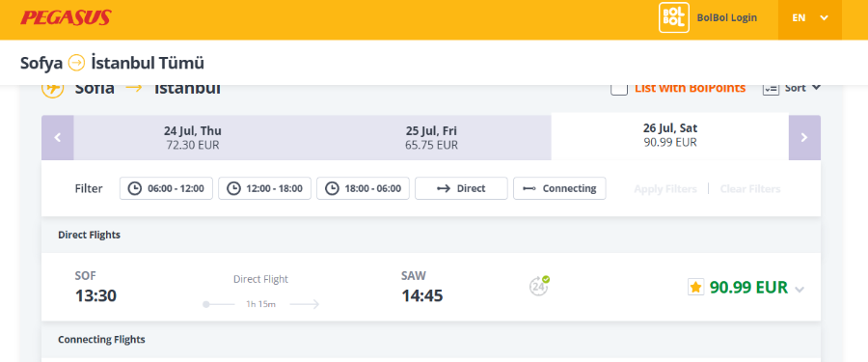Screen dimensions: 868x362
Task: Toggle the 06:00 - 12:00 time filter
Action: click(166, 188)
